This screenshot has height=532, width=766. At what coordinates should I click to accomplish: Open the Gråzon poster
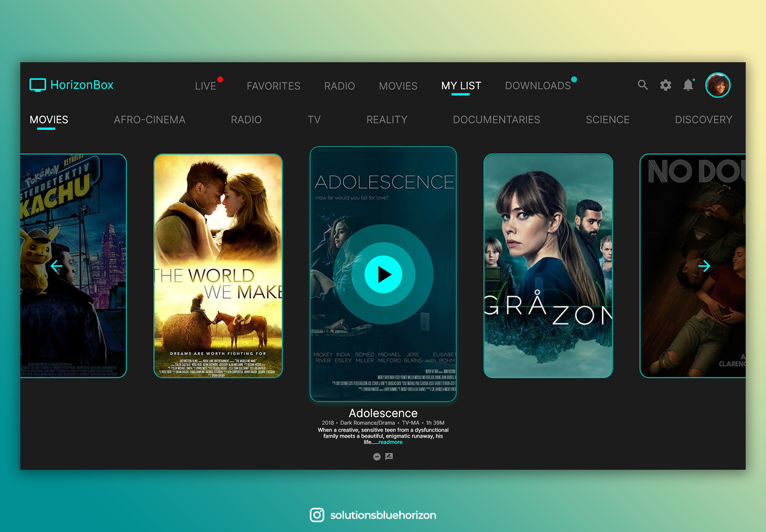pos(548,266)
